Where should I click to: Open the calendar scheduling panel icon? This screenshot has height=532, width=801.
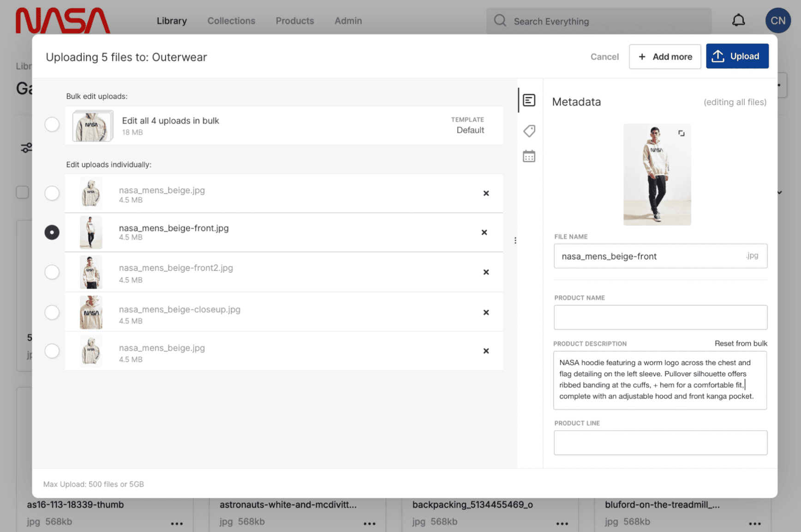[x=529, y=156]
